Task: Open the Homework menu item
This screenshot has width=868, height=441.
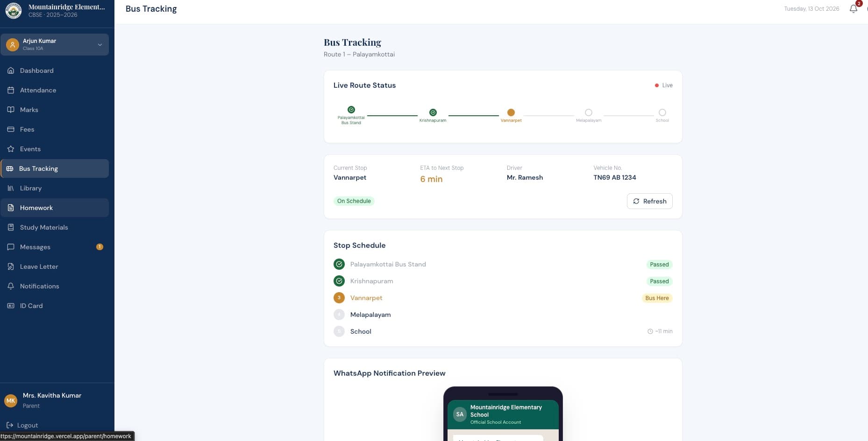Action: (x=55, y=208)
